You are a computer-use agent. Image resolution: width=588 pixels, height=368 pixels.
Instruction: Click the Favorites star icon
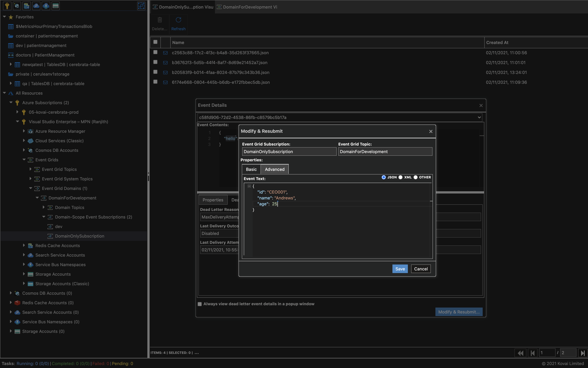(11, 17)
